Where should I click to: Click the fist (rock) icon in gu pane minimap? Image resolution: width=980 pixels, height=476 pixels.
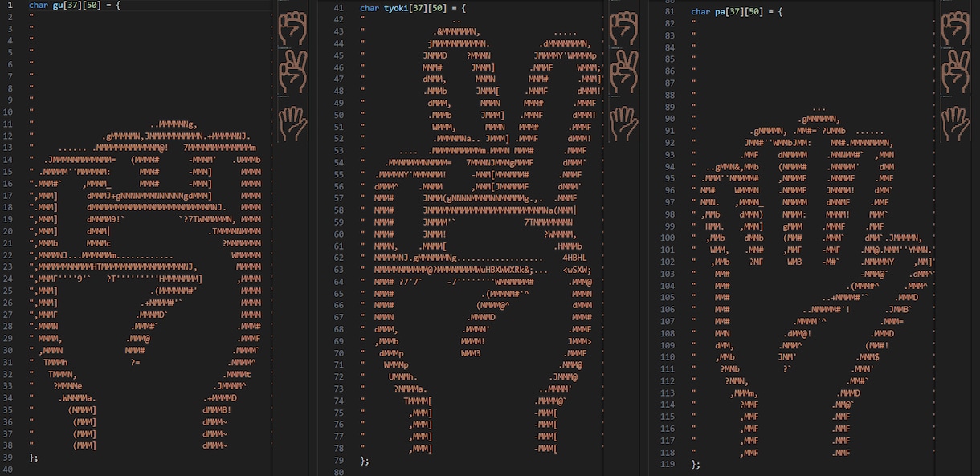[x=292, y=28]
